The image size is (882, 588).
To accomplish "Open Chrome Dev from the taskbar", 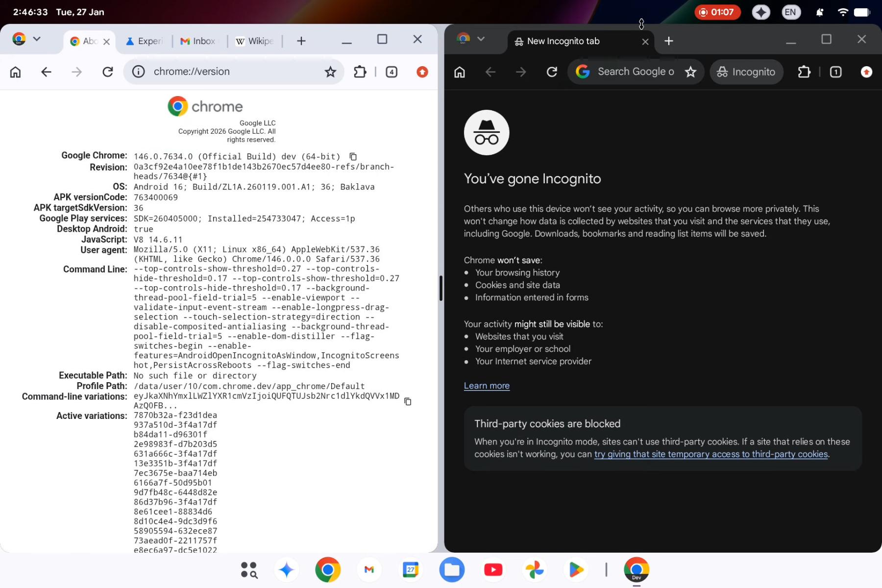I will (x=637, y=570).
